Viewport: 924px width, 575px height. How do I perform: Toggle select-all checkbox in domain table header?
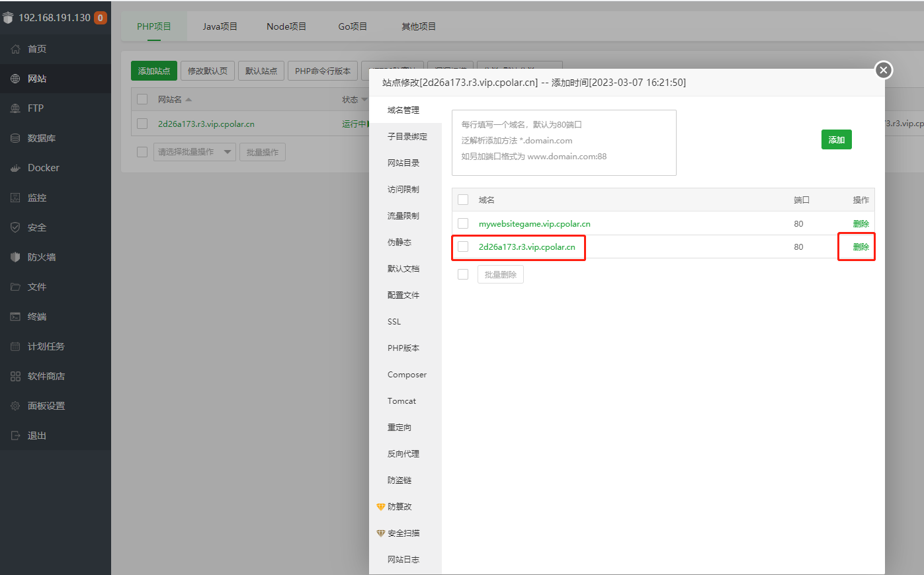pos(463,200)
